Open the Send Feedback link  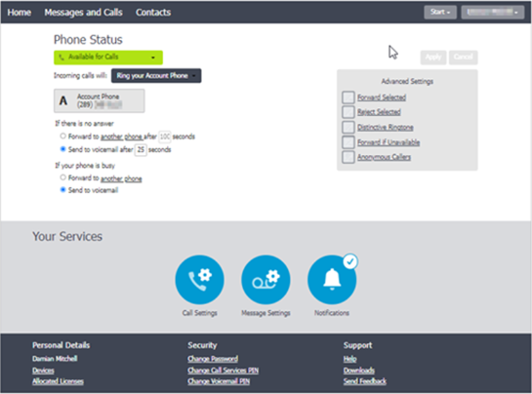pyautogui.click(x=365, y=381)
